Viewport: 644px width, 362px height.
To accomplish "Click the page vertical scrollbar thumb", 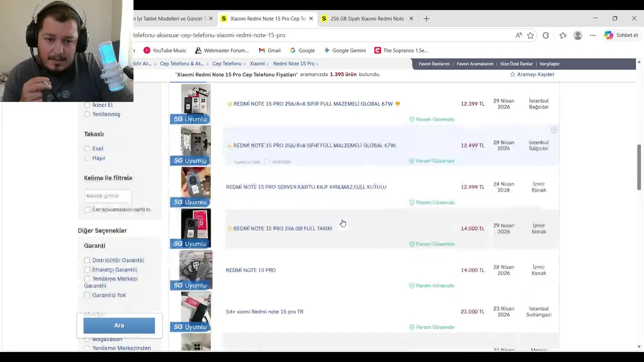I will pyautogui.click(x=639, y=167).
